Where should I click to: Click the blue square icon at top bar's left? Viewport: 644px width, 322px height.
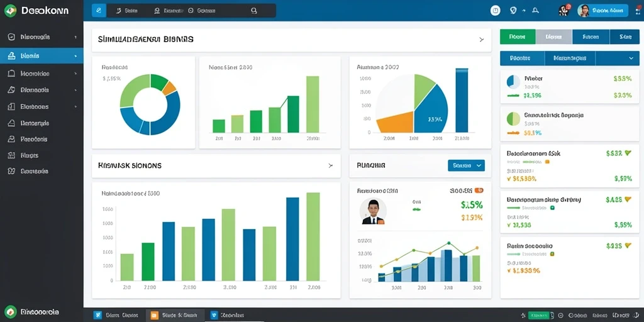[x=99, y=11]
